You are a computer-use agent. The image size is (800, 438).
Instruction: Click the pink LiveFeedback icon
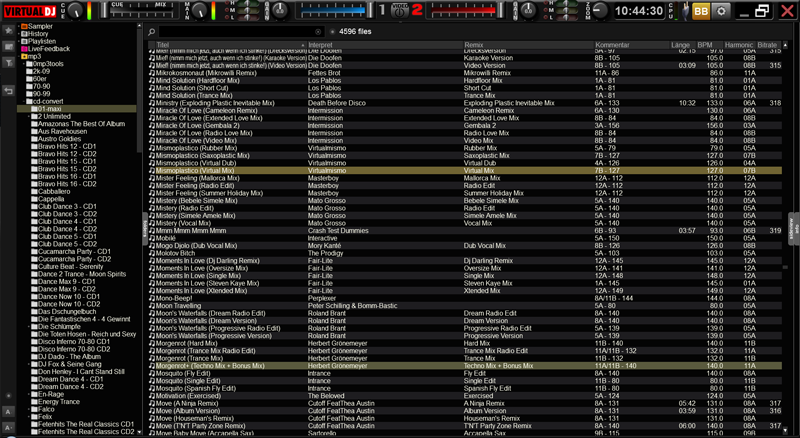(x=24, y=48)
